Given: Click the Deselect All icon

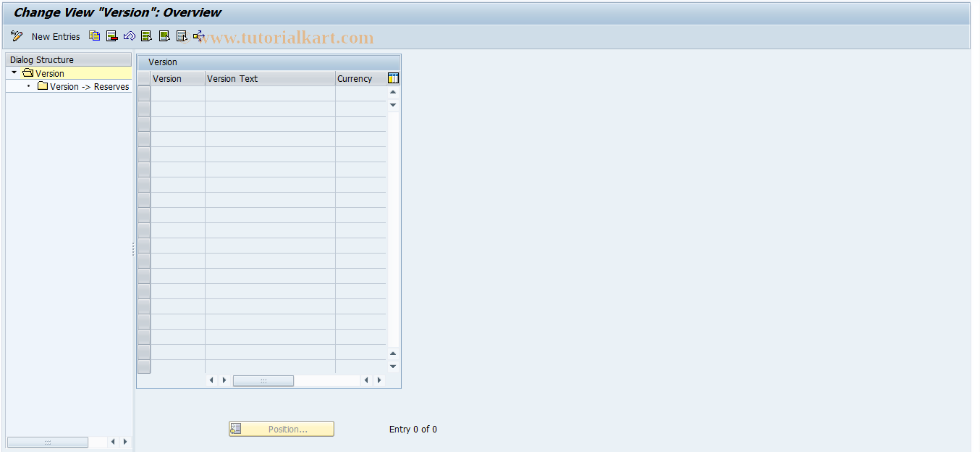Looking at the screenshot, I should (182, 36).
